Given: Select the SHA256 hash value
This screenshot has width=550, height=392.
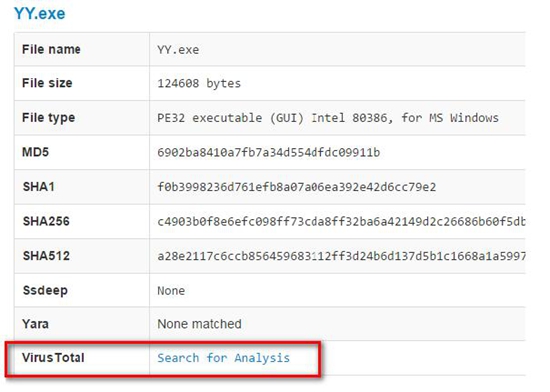Looking at the screenshot, I should click(x=341, y=222).
